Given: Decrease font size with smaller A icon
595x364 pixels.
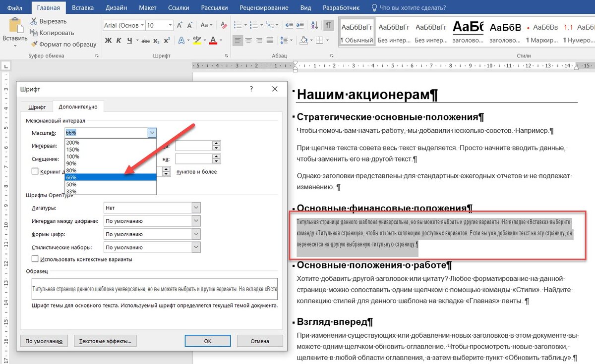Looking at the screenshot, I should tap(190, 25).
